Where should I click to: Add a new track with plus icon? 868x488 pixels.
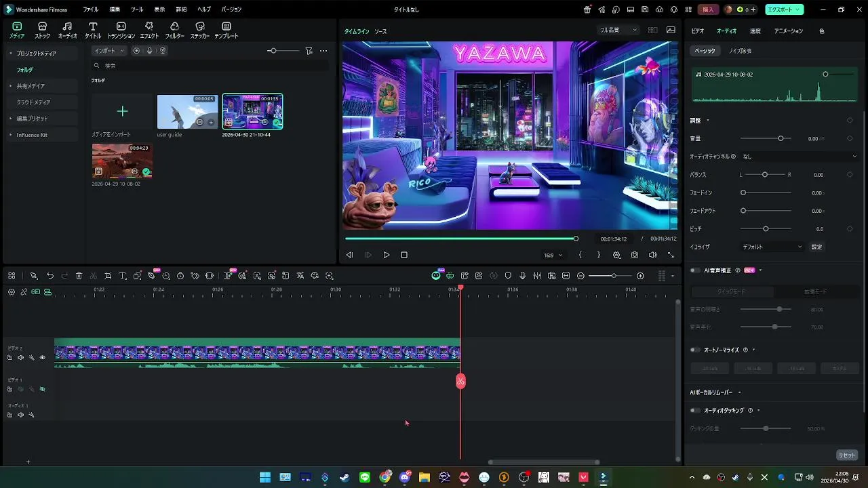28,462
